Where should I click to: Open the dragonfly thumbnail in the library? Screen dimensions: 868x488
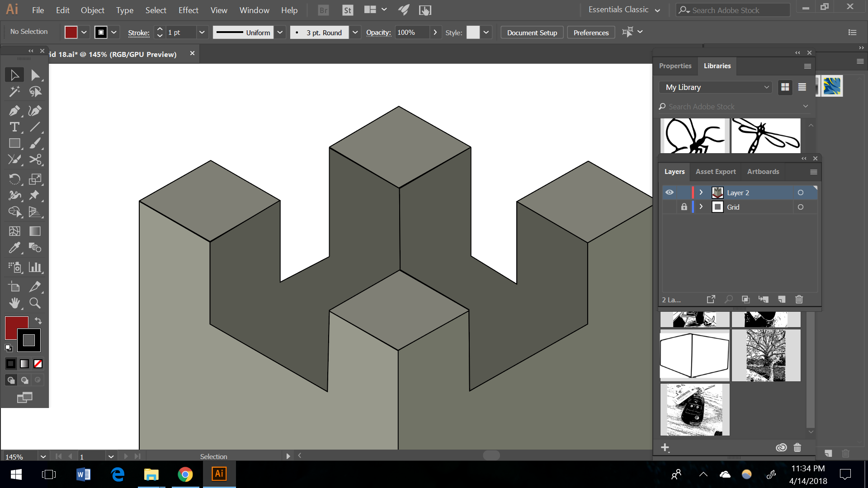point(766,136)
